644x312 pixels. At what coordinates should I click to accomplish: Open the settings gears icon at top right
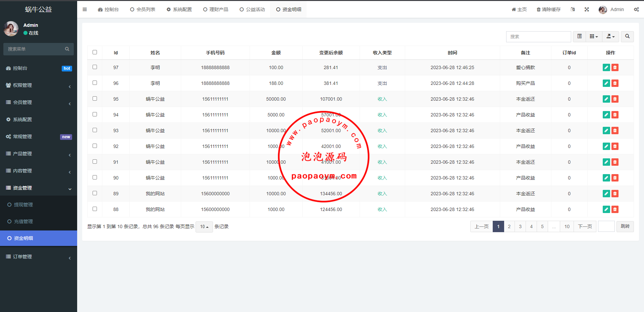tap(636, 9)
